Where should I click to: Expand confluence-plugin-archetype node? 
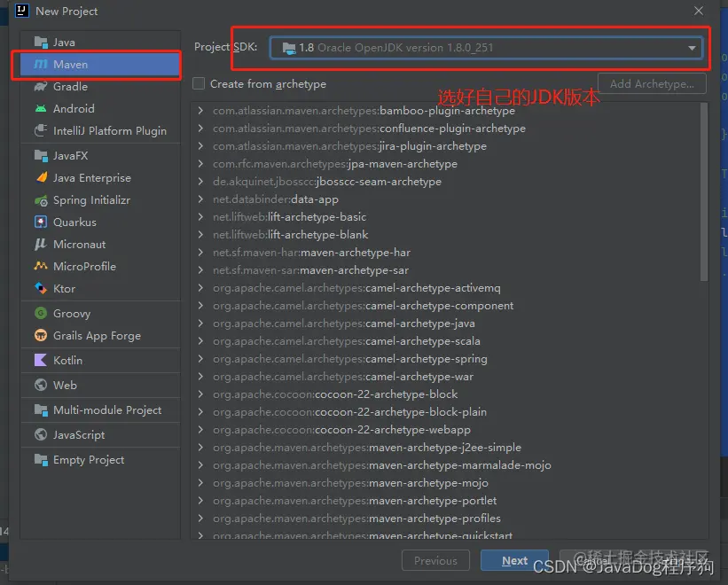tap(200, 128)
